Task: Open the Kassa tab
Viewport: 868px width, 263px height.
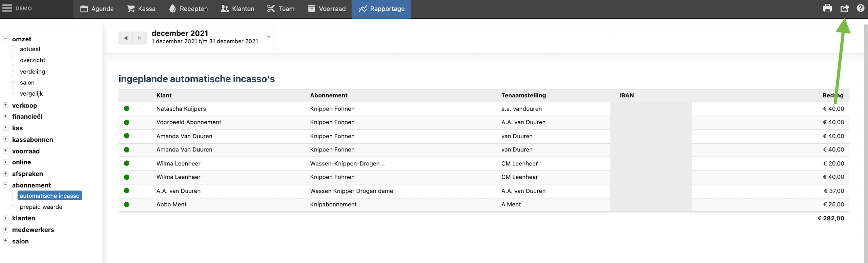Action: click(x=141, y=9)
